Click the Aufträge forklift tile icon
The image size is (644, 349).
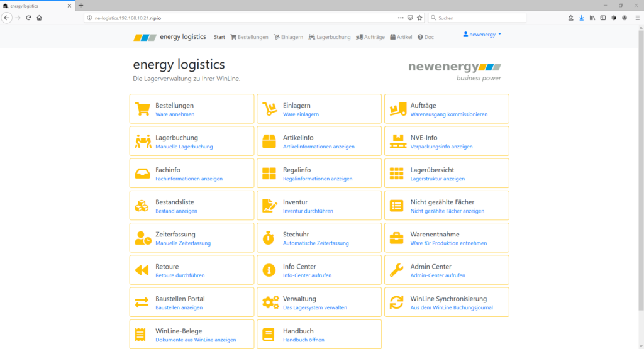coord(397,109)
